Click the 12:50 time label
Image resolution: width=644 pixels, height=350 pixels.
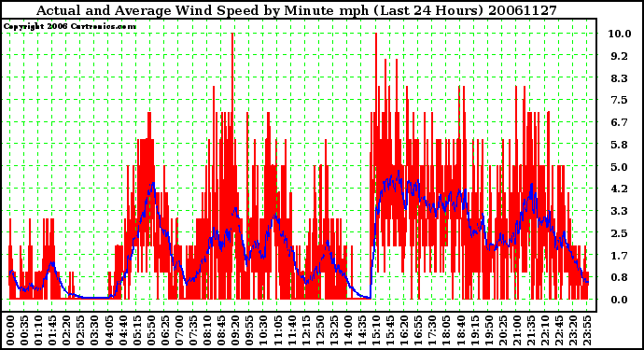pyautogui.click(x=319, y=330)
